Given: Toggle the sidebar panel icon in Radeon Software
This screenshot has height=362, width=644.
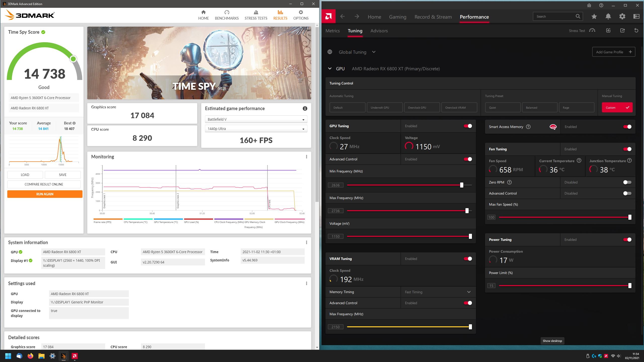Looking at the screenshot, I should [636, 17].
